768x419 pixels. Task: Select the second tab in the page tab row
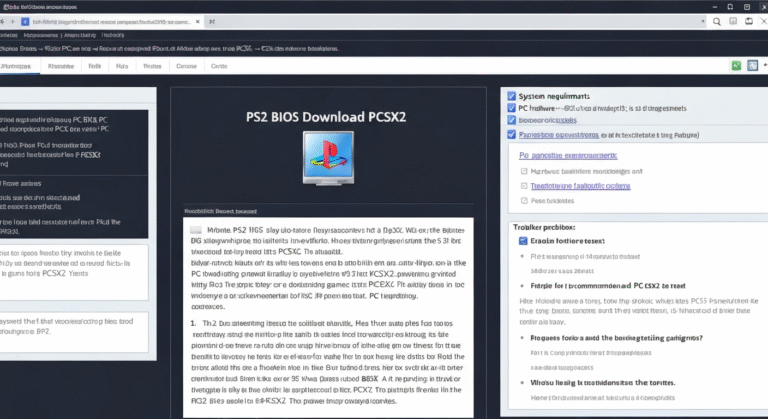(61, 66)
